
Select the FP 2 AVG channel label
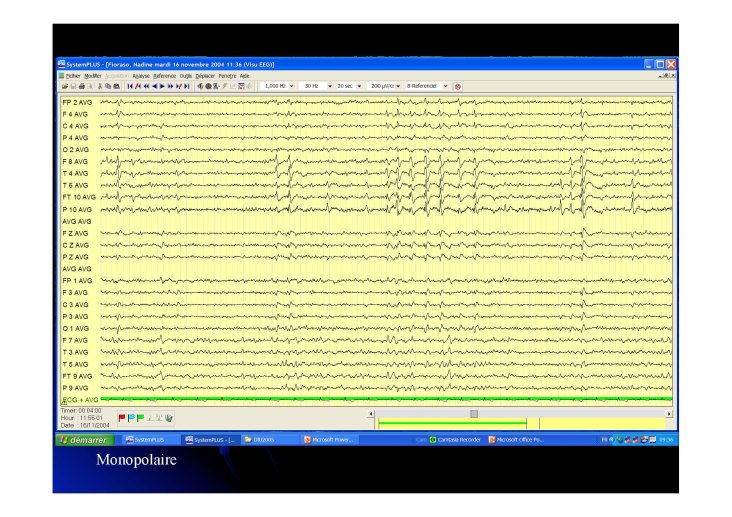[77, 102]
